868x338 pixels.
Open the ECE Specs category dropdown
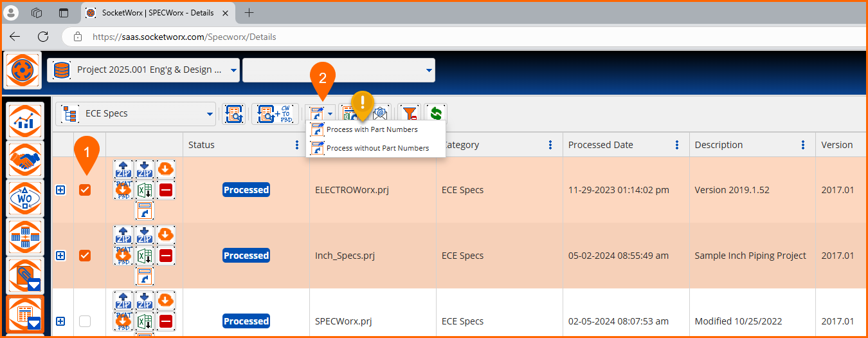(x=136, y=114)
